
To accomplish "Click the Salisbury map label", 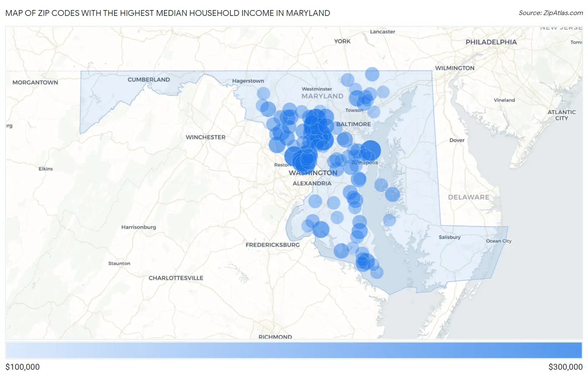I will coord(450,237).
